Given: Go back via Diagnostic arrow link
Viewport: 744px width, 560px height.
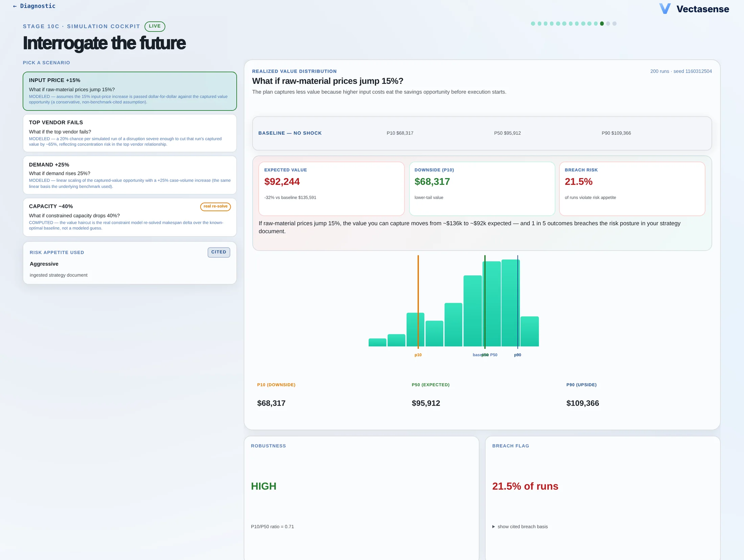Looking at the screenshot, I should (34, 6).
